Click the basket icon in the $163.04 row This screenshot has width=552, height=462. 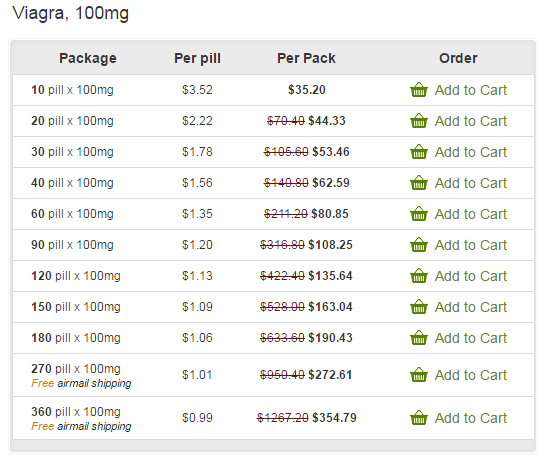(419, 306)
